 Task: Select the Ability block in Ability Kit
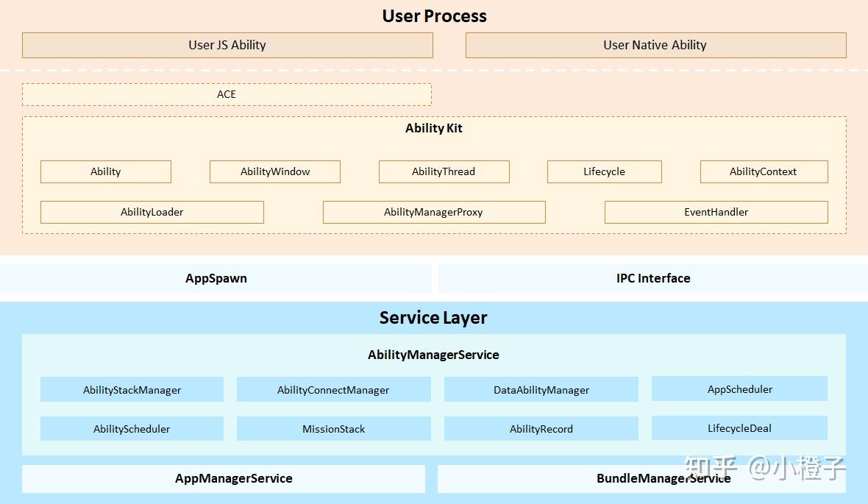click(x=105, y=171)
